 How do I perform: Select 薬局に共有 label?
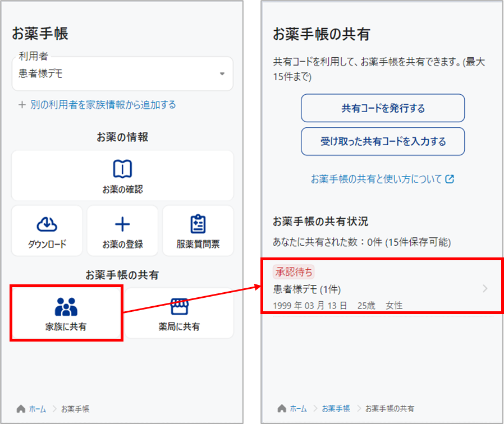tap(179, 326)
